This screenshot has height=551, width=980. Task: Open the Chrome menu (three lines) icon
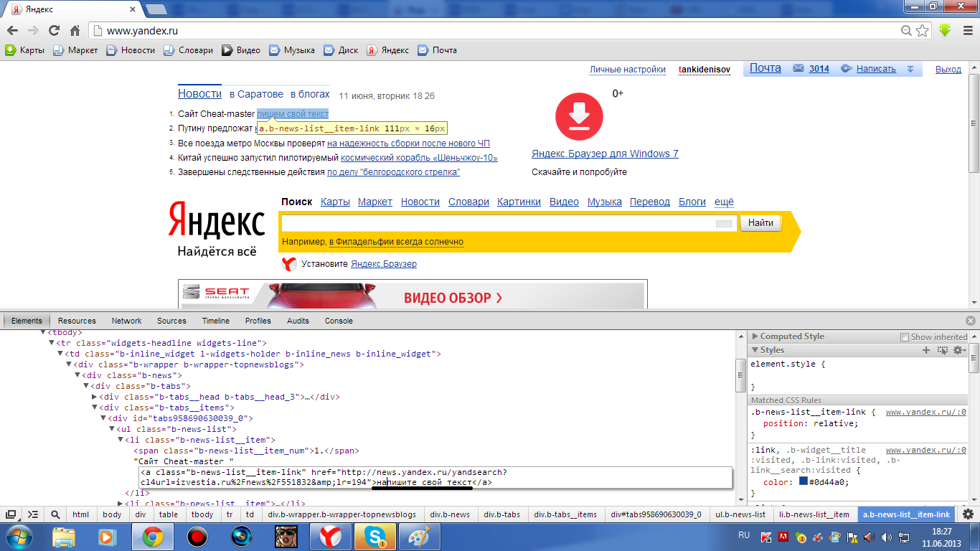coord(965,31)
